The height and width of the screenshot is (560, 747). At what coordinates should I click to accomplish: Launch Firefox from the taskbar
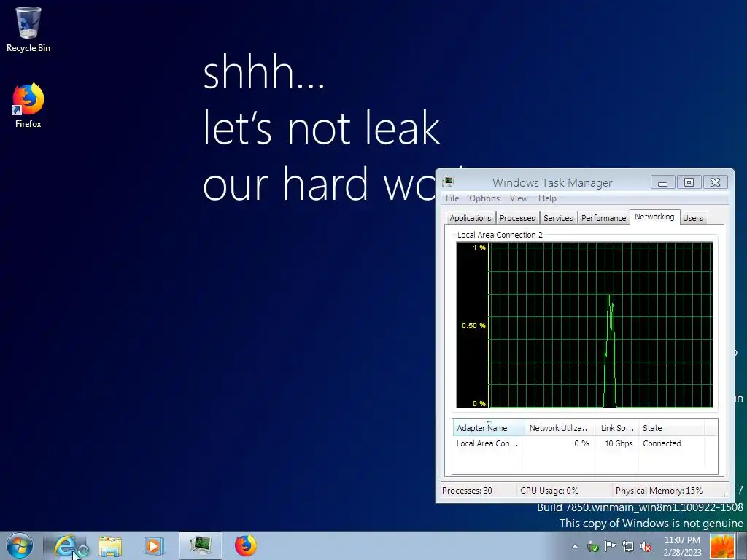coord(245,545)
